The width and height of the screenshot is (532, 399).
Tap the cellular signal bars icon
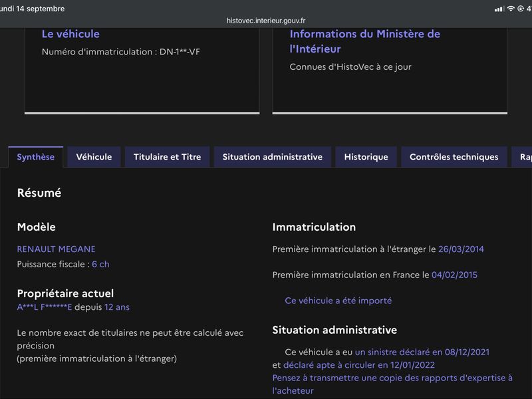(499, 9)
